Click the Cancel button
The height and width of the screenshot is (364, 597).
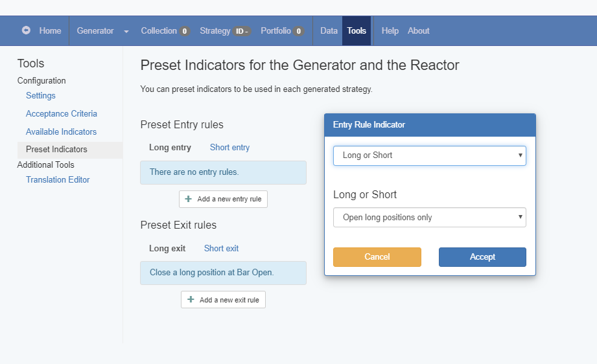click(377, 257)
